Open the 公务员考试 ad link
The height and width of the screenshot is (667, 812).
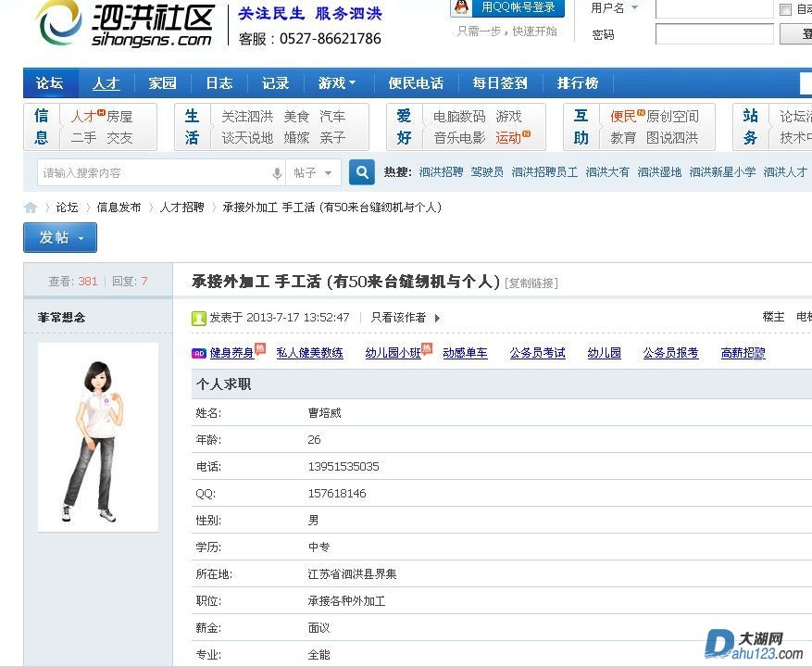pyautogui.click(x=538, y=354)
